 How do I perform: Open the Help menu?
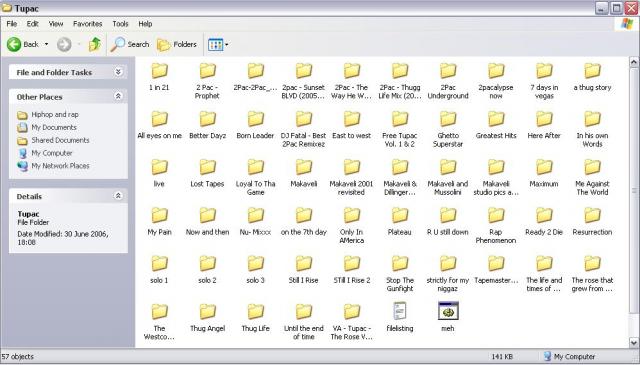[x=145, y=24]
